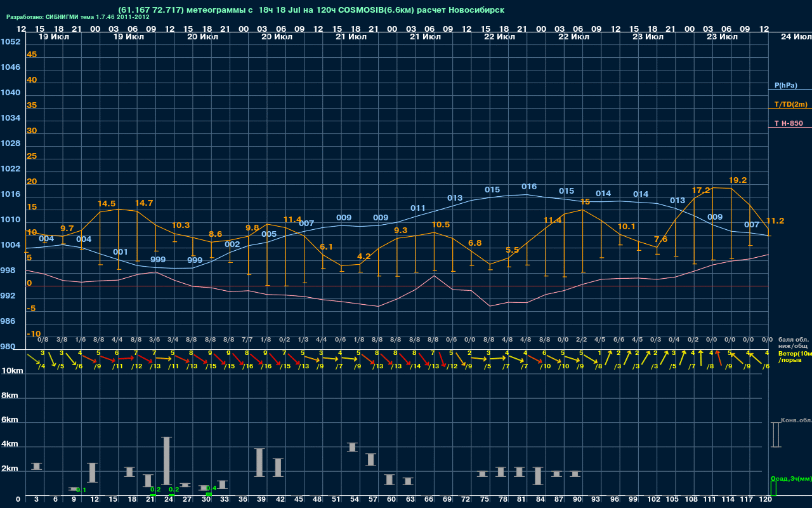
Task: Click the 'Осад,3ч(мм)' legend label
Action: pyautogui.click(x=790, y=478)
